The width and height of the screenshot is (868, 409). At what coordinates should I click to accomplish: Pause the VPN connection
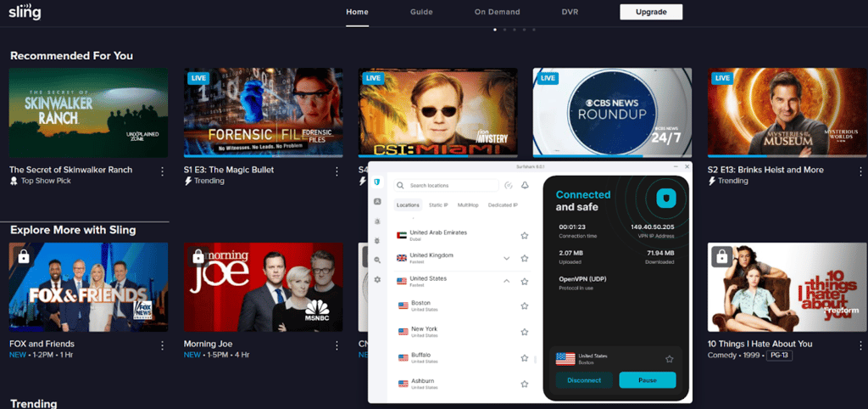click(647, 380)
